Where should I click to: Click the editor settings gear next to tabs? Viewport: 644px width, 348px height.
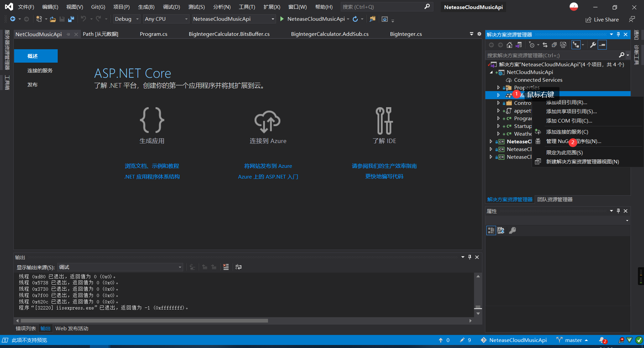pyautogui.click(x=479, y=34)
